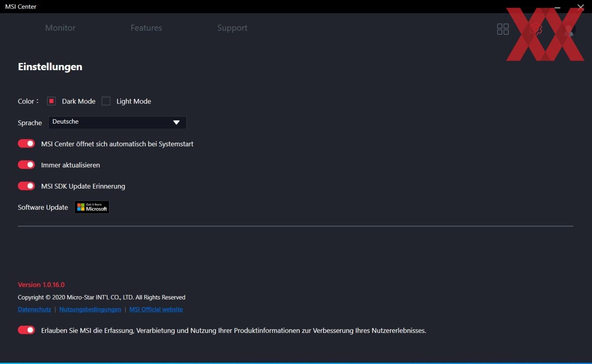Toggle MSI SDK Update Erinnerung switch

coord(27,186)
